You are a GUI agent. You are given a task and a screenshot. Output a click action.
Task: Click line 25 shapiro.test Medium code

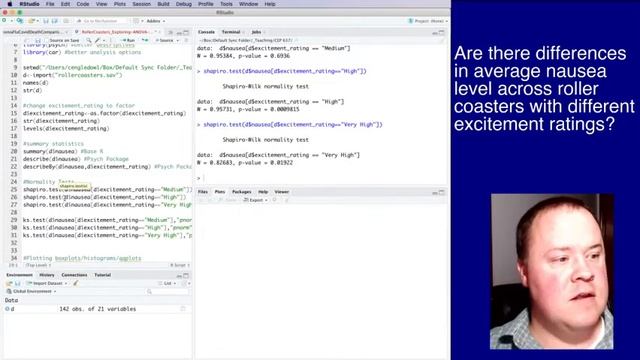(x=107, y=189)
